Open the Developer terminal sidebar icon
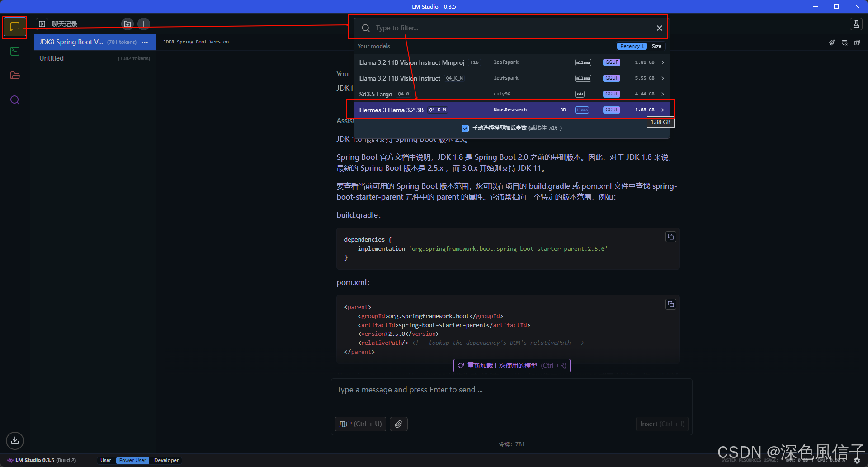868x467 pixels. [15, 51]
